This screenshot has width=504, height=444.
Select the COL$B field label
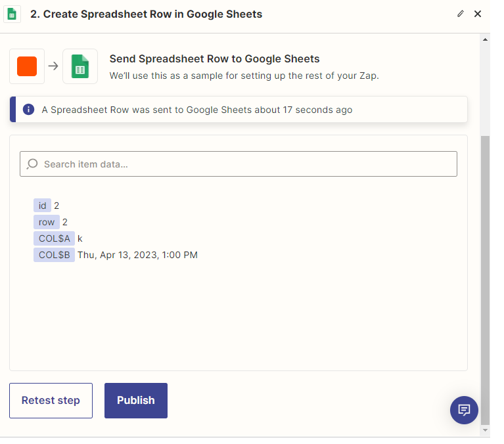54,255
